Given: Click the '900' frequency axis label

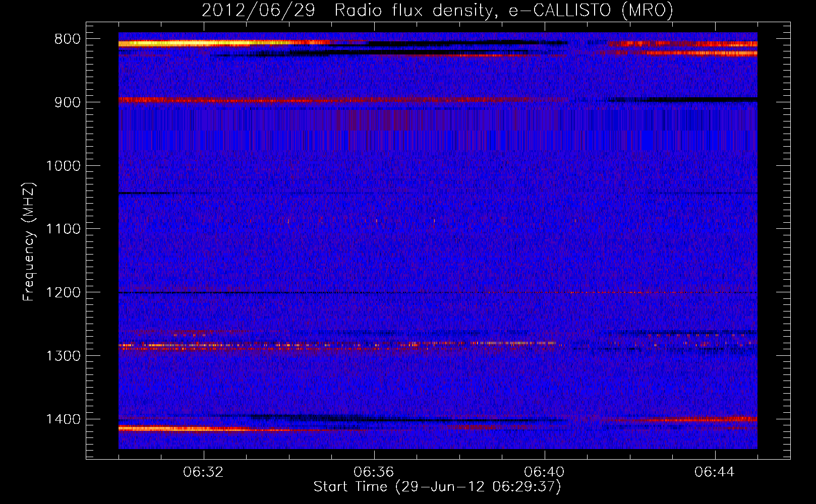Looking at the screenshot, I should tap(68, 103).
